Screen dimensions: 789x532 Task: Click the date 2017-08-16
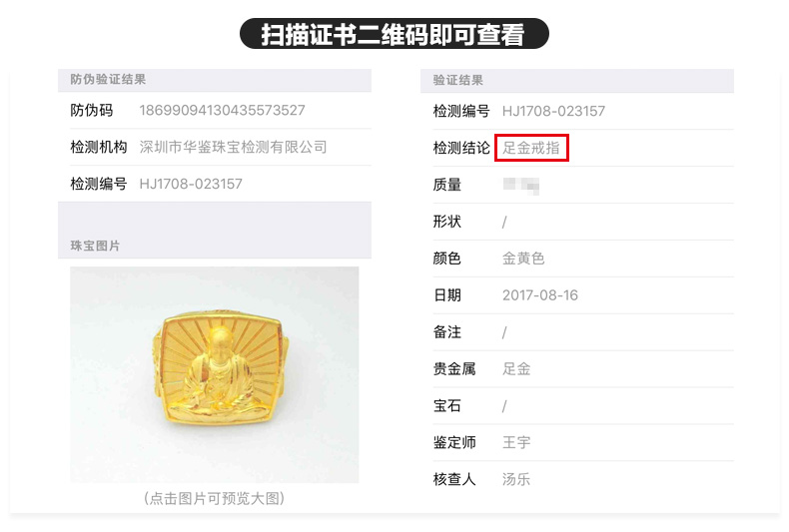tap(540, 295)
